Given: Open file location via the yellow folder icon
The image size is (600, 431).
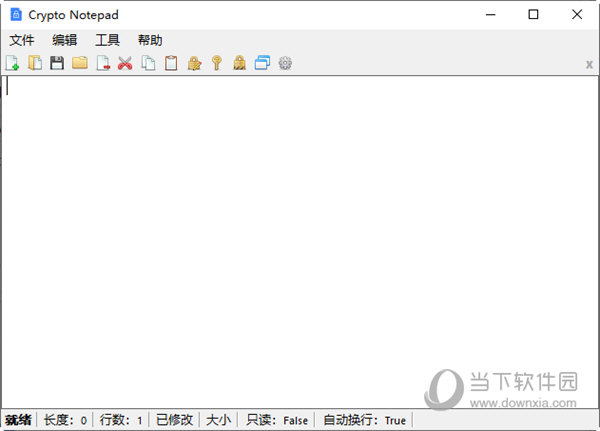Looking at the screenshot, I should (x=80, y=63).
